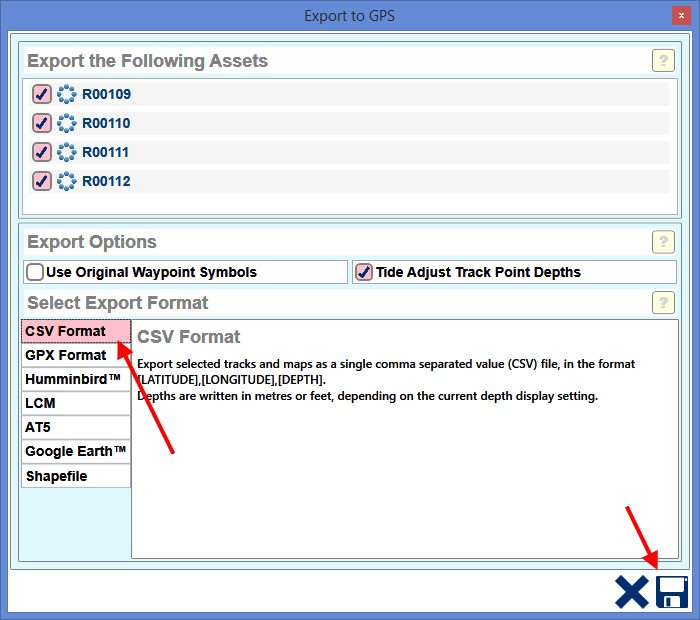This screenshot has width=700, height=620.
Task: Open help for Export Options section
Action: pos(663,242)
